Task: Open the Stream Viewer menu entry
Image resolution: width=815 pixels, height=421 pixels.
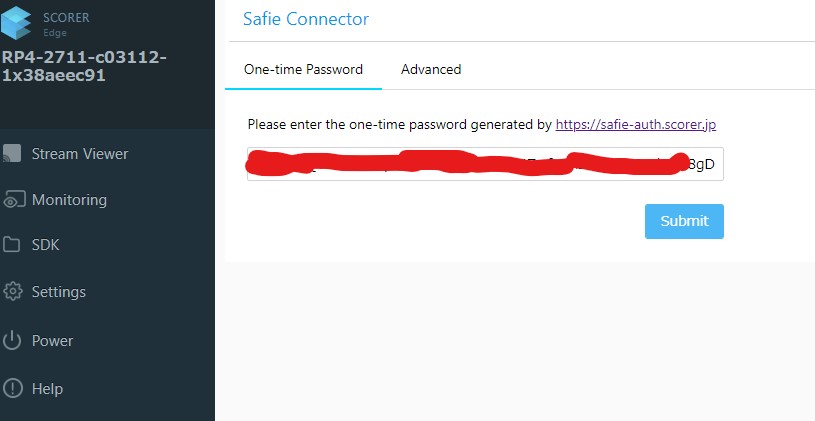Action: click(x=80, y=154)
